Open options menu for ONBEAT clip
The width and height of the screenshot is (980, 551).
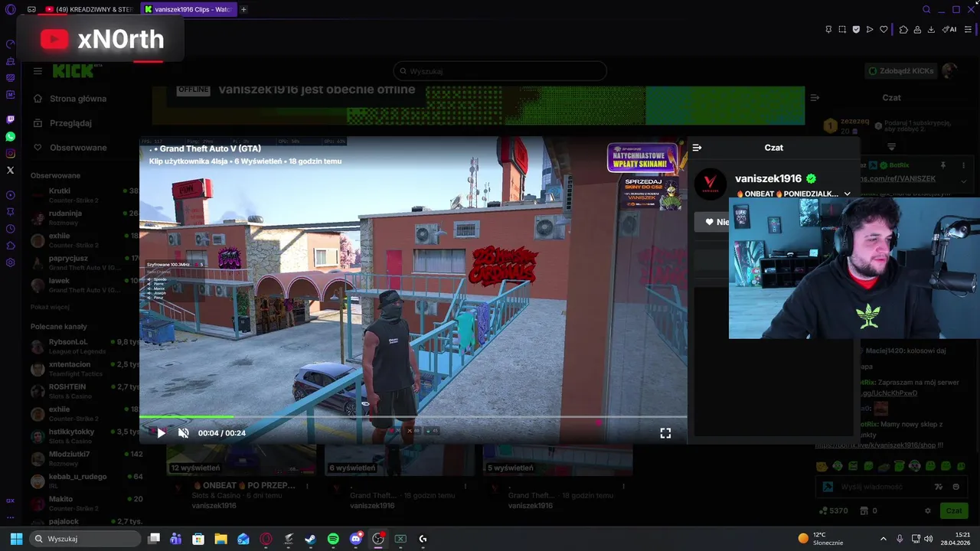(x=307, y=486)
